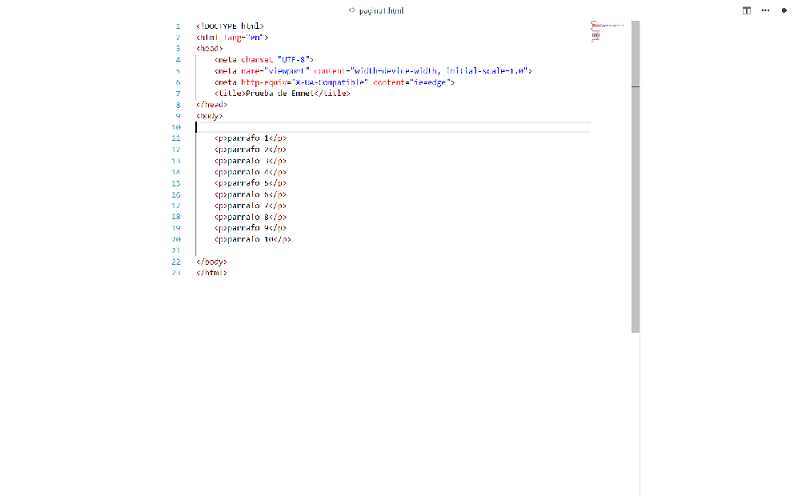Click the html lang="en" tag
The image size is (794, 496).
point(232,37)
